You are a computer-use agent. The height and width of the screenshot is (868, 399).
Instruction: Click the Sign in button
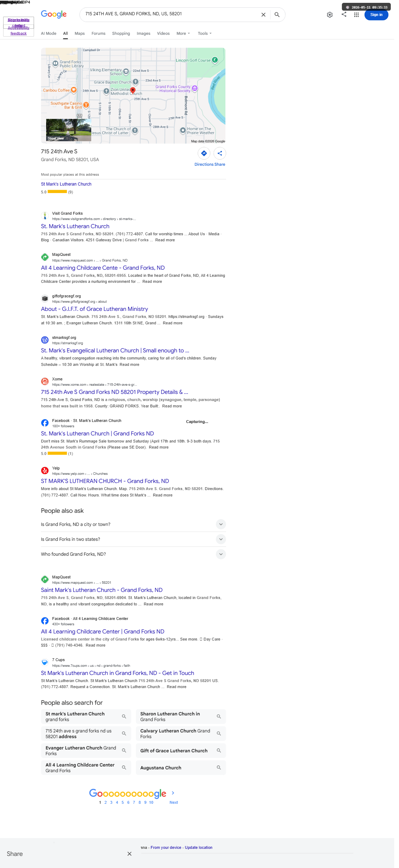tap(376, 15)
